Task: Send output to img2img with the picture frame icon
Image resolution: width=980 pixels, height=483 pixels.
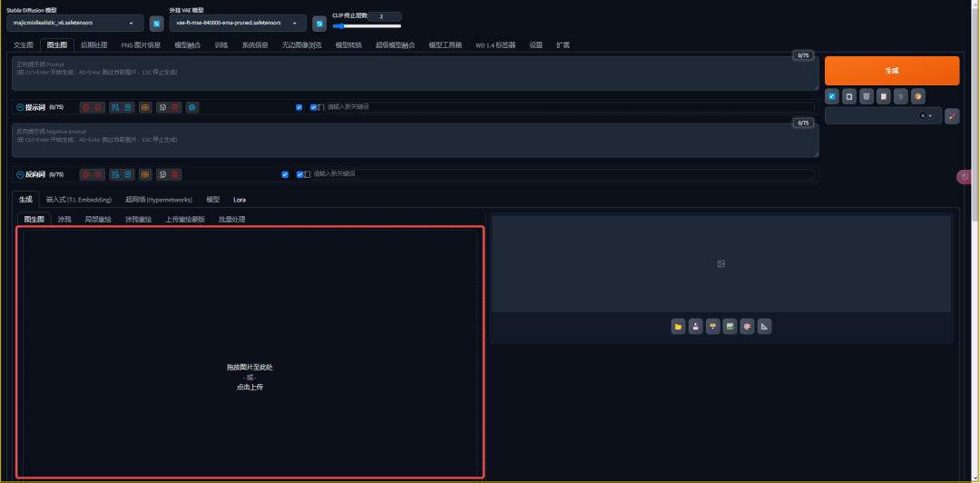Action: (730, 327)
